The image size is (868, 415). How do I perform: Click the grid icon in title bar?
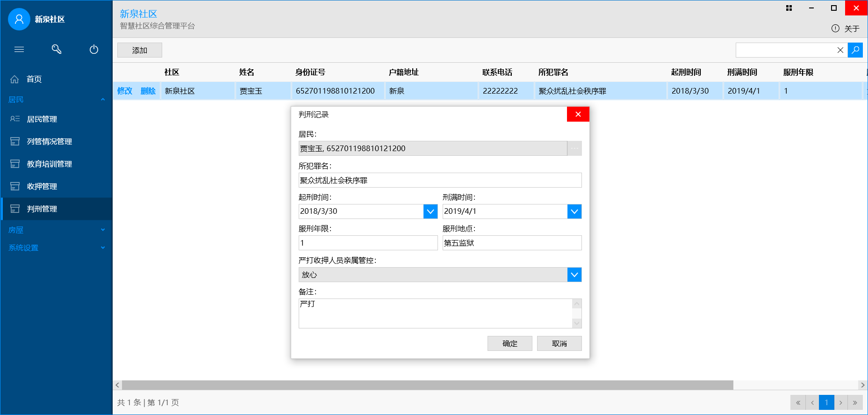(789, 8)
